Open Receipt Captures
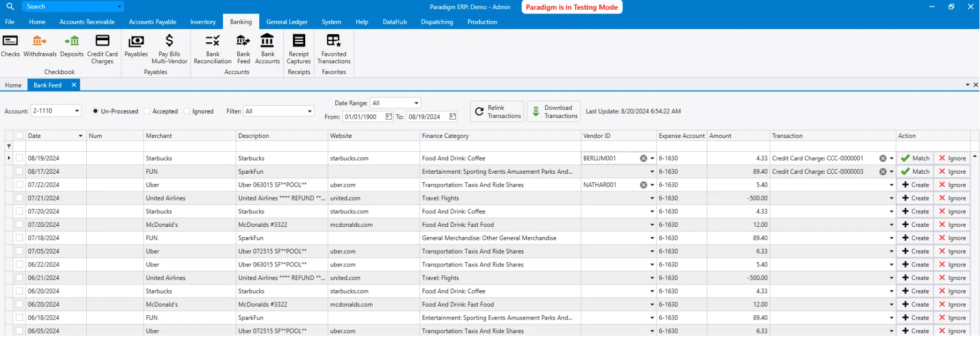The height and width of the screenshot is (340, 980). [299, 49]
